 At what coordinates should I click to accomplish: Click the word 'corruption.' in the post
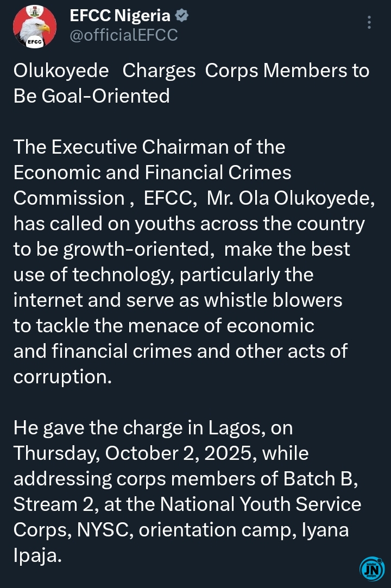click(62, 377)
